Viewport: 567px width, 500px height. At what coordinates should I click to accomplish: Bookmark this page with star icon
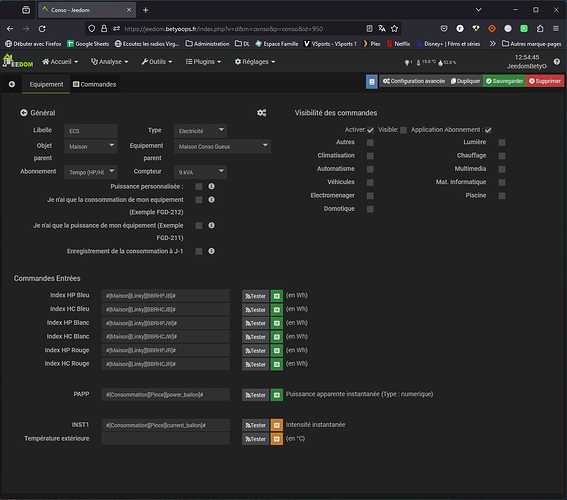[x=395, y=29]
